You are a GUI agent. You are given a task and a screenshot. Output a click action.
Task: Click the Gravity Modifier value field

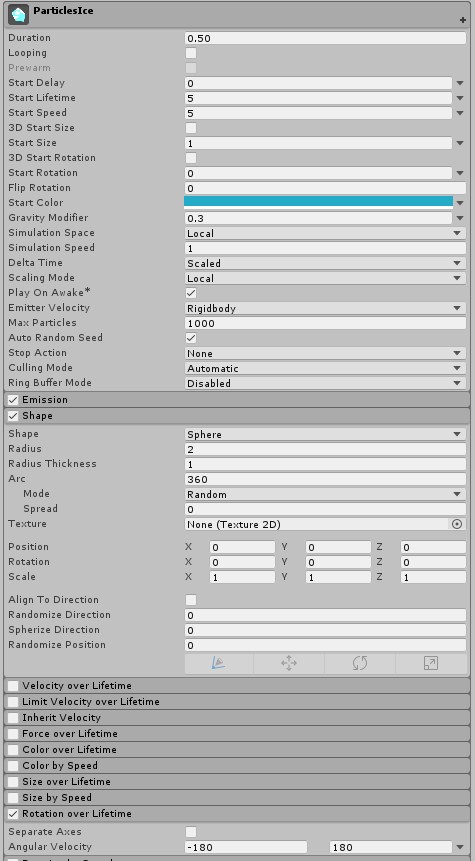coord(318,218)
